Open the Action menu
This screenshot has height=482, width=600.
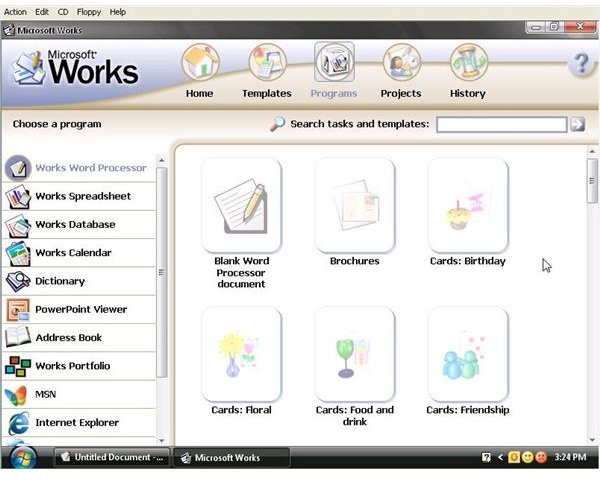(15, 12)
